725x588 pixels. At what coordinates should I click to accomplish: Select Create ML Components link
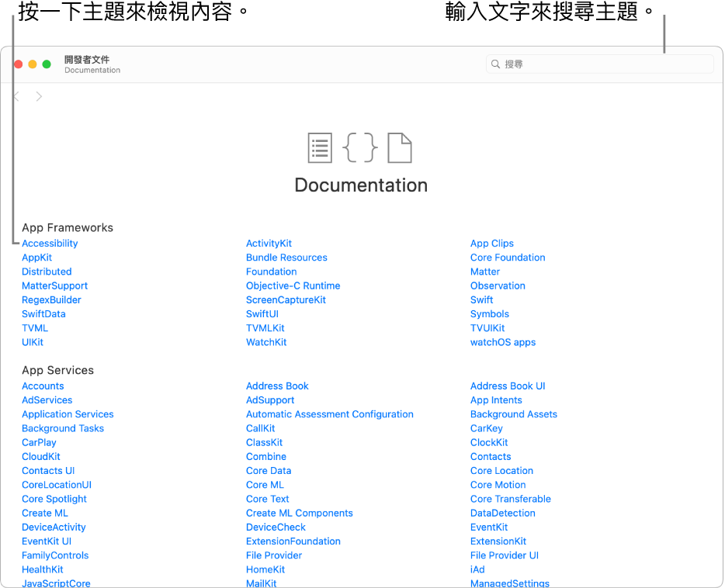click(299, 514)
